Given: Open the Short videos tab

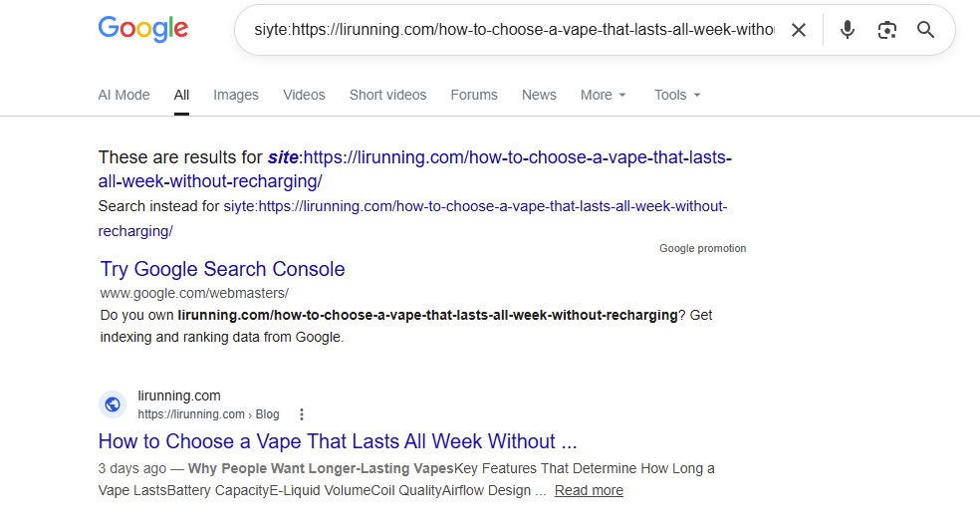Looking at the screenshot, I should (x=387, y=95).
